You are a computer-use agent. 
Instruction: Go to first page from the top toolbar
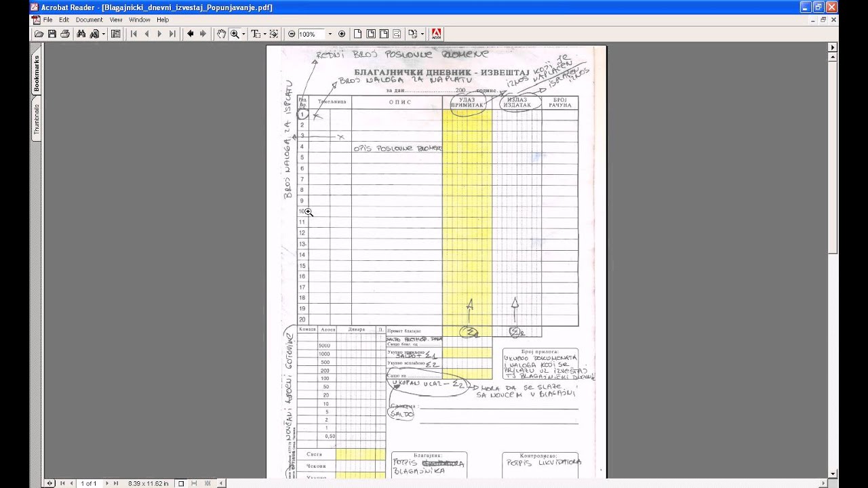(x=134, y=34)
